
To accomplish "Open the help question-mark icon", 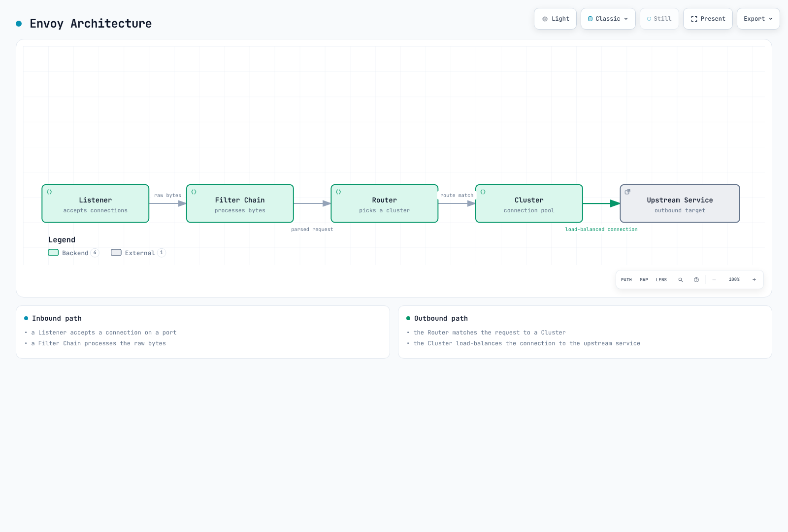I will (696, 280).
